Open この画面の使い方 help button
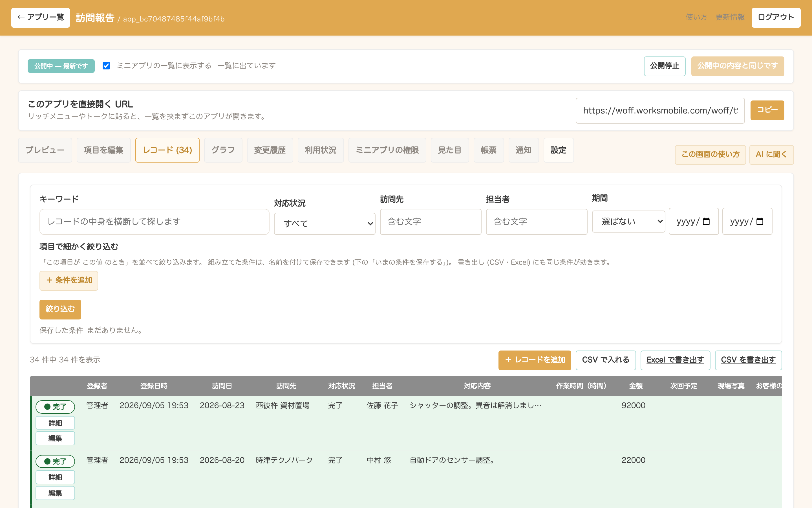 [x=710, y=155]
